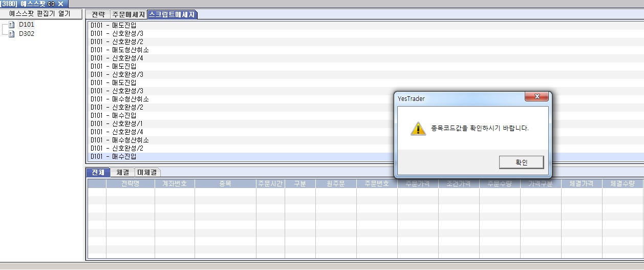Switch to the 주문메세지 tab
Image resolution: width=644 pixels, height=270 pixels.
pyautogui.click(x=128, y=14)
